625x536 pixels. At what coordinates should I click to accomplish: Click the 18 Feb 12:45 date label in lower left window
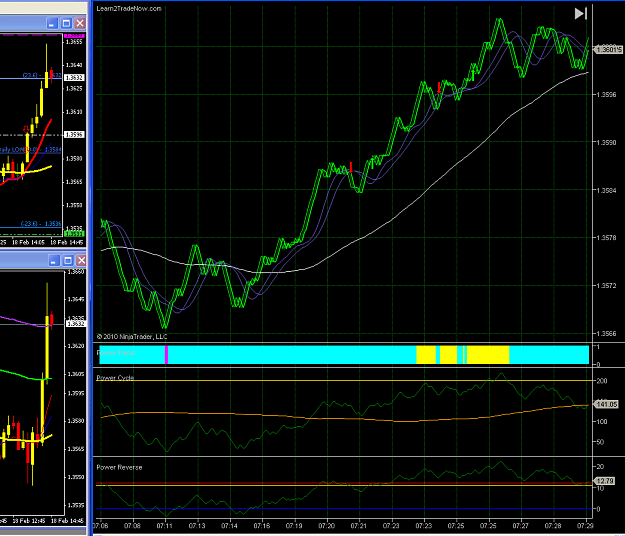29,520
